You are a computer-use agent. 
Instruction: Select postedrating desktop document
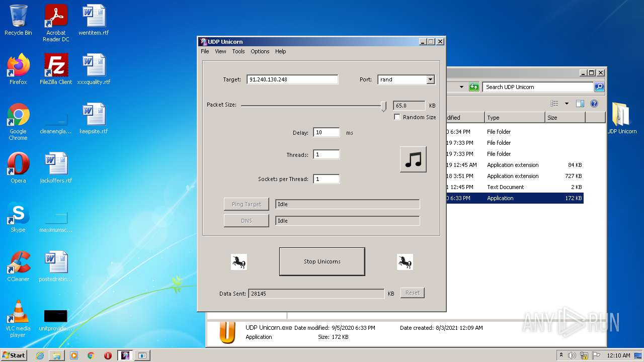click(x=56, y=266)
